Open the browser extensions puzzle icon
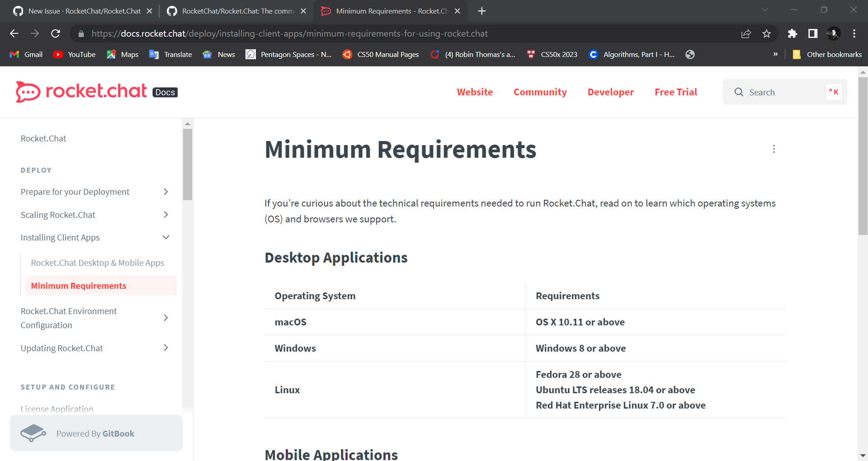The width and height of the screenshot is (868, 461). [793, 33]
